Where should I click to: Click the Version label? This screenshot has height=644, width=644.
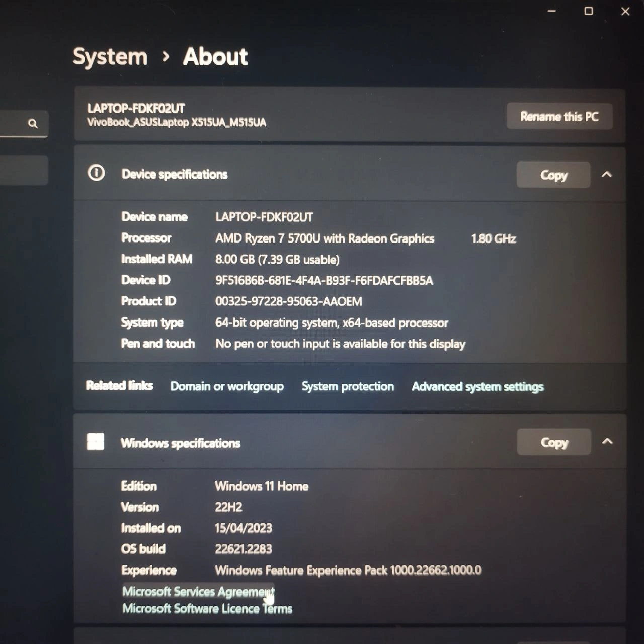[140, 507]
